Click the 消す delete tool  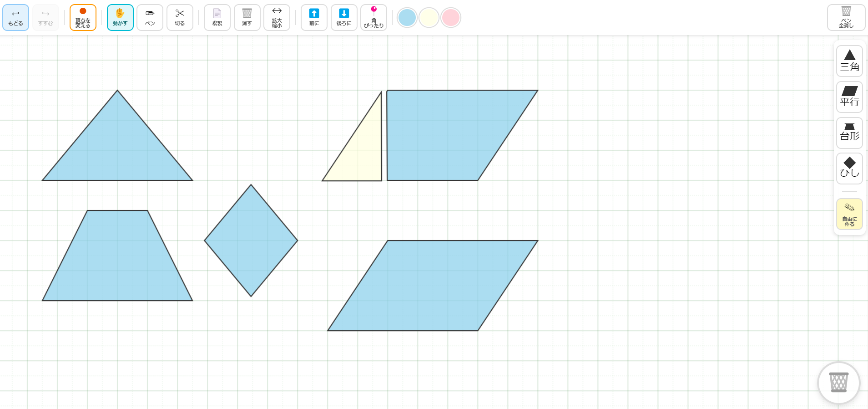click(x=247, y=18)
